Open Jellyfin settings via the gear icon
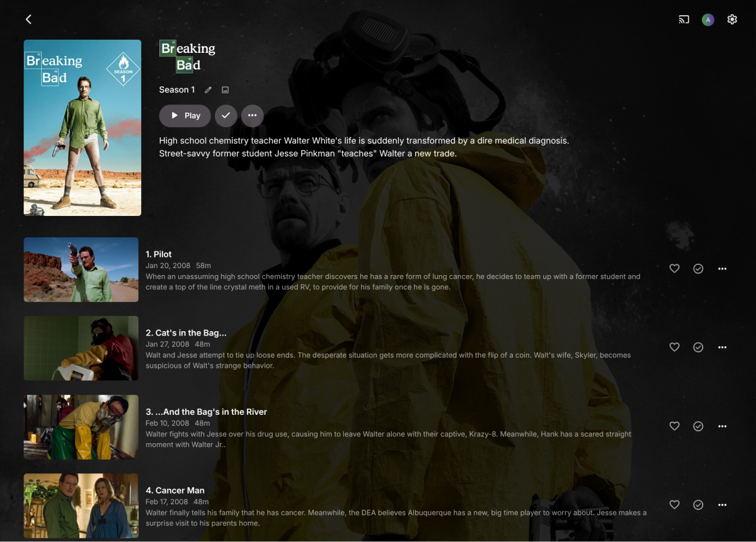Screen dimensions: 756x542 (x=732, y=19)
